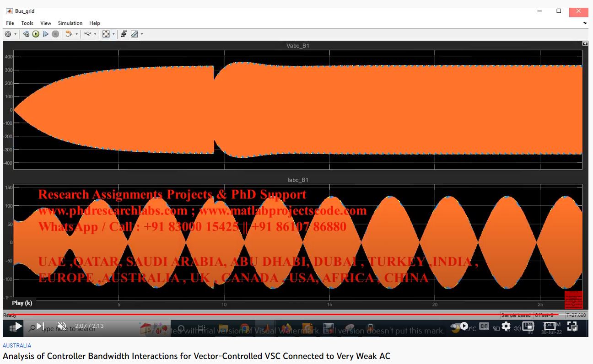This screenshot has width=593, height=364.
Task: Click the Scale Axes Limits icon
Action: [106, 34]
